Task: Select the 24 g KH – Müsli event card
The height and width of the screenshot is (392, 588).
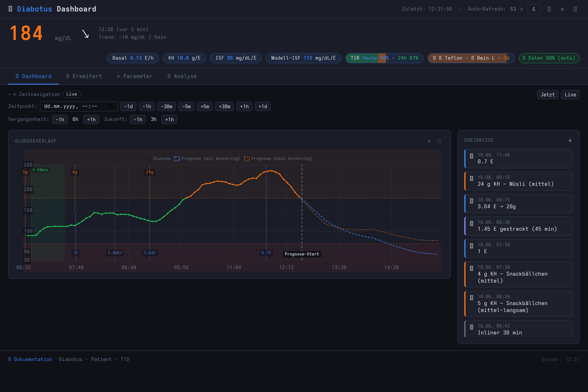Action: click(519, 181)
